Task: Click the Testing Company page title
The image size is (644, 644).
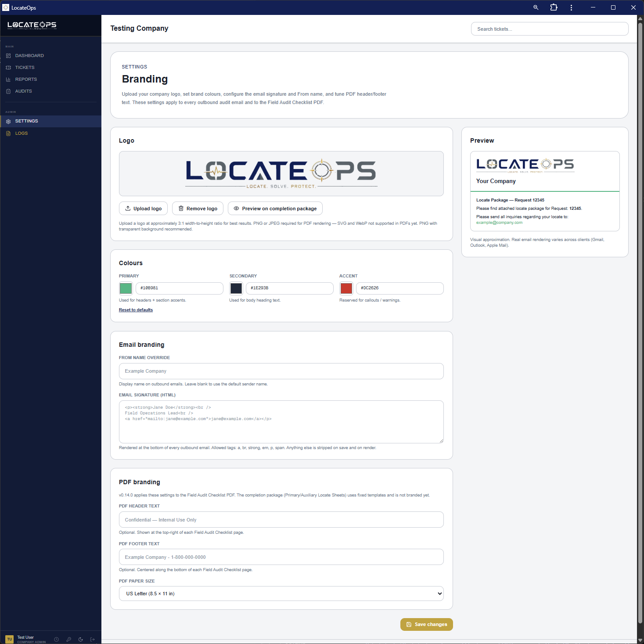Action: [x=139, y=28]
